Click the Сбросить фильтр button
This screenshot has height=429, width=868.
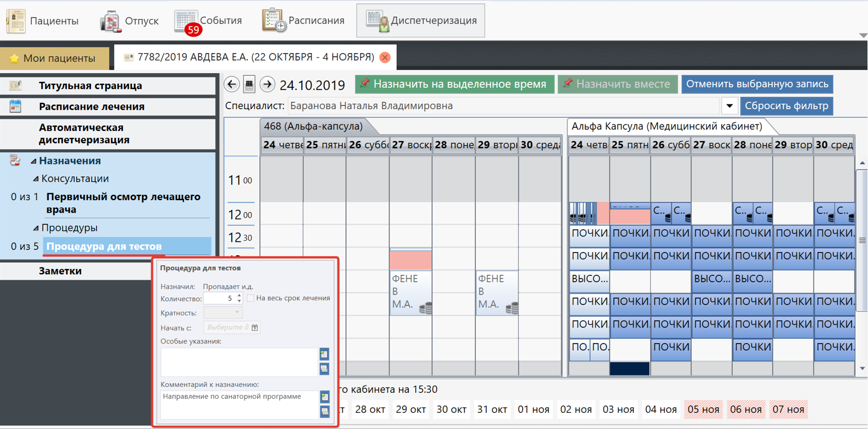(786, 106)
